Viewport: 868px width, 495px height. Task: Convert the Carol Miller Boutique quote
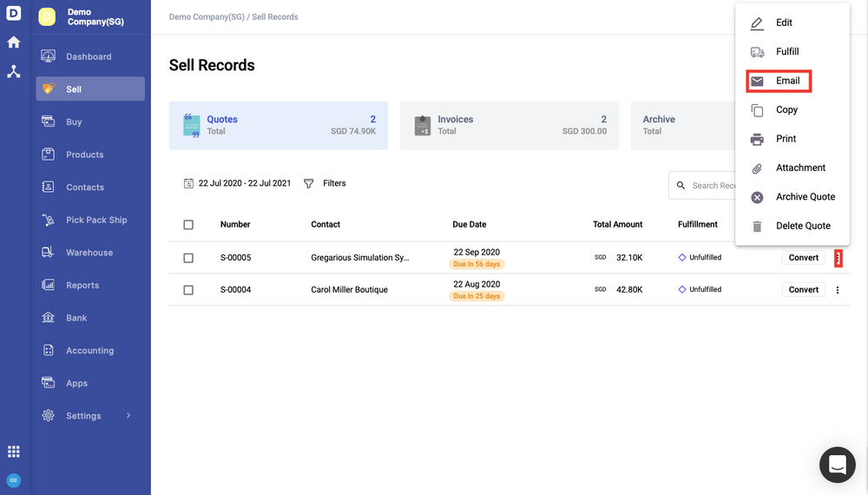click(x=804, y=290)
